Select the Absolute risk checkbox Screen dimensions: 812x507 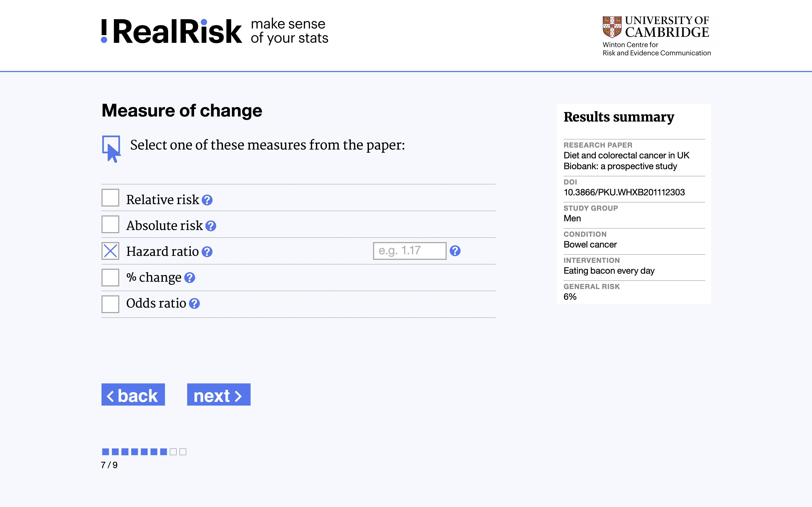tap(110, 224)
